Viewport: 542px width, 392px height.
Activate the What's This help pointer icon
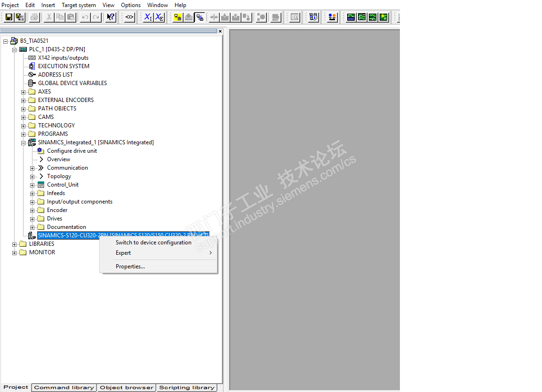click(x=111, y=17)
